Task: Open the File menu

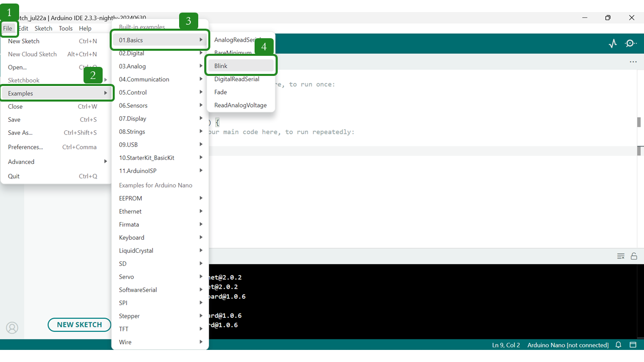Action: click(x=8, y=29)
